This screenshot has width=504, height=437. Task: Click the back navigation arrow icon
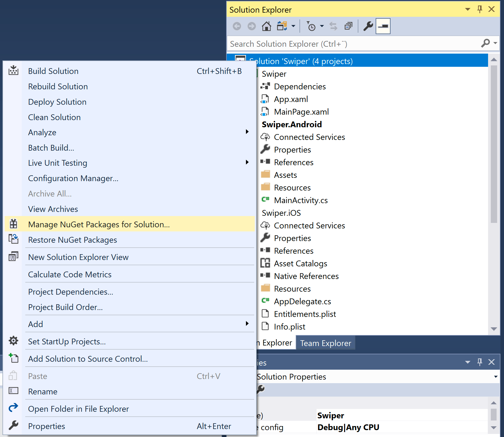pyautogui.click(x=237, y=26)
